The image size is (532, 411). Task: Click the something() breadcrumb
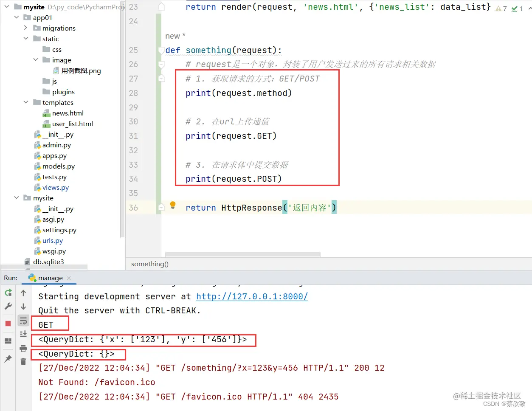[x=150, y=264]
